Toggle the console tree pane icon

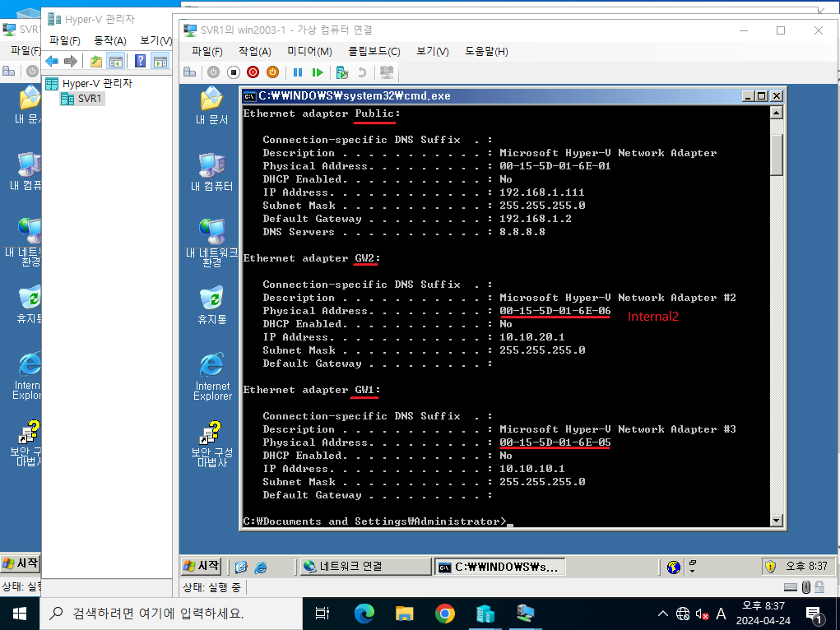point(116,61)
